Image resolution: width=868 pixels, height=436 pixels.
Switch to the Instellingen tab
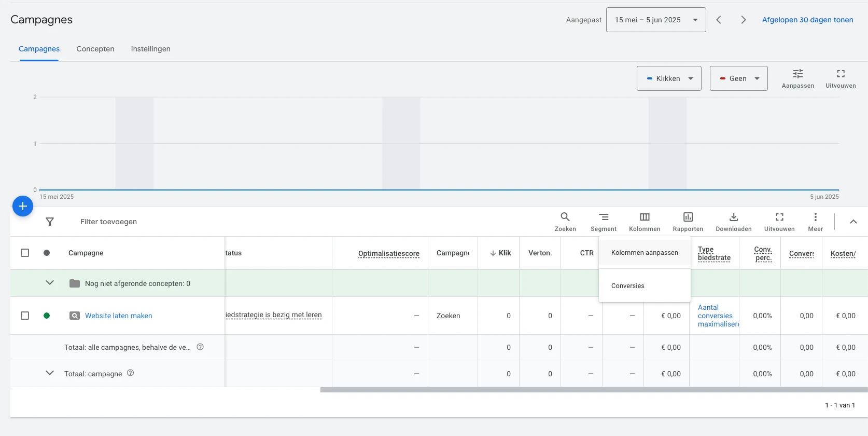point(150,49)
